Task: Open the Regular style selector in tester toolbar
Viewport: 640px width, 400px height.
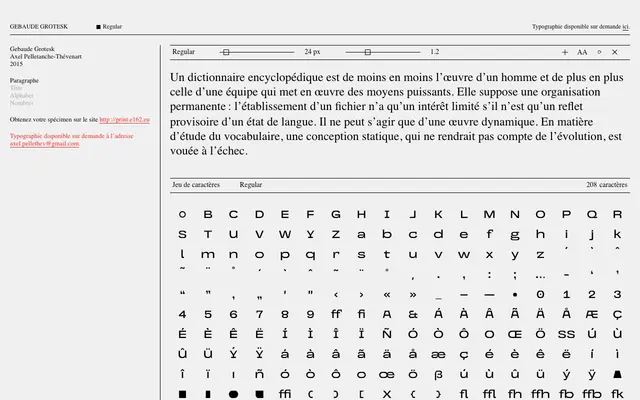Action: tap(183, 52)
